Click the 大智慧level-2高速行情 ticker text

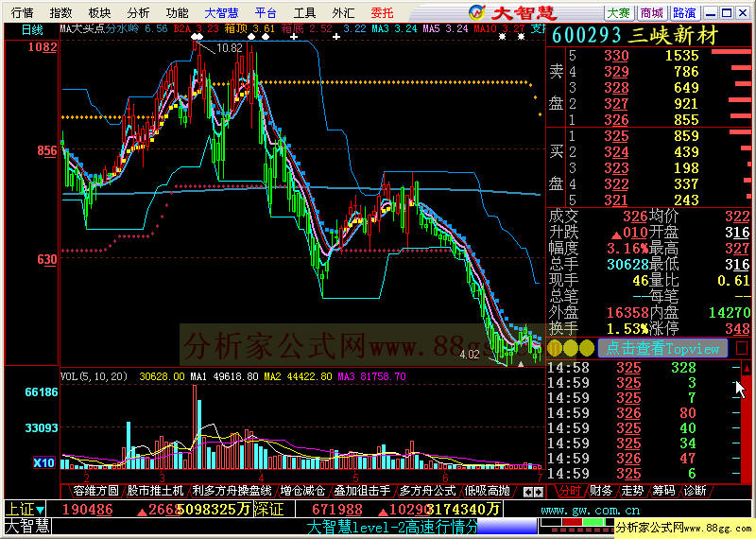pyautogui.click(x=392, y=527)
